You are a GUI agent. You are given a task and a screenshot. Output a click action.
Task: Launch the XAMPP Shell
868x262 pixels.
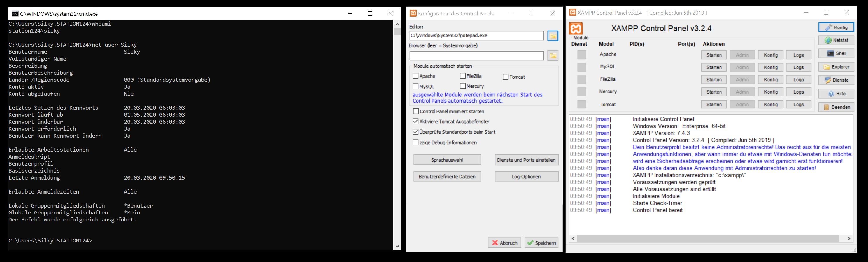(x=836, y=54)
